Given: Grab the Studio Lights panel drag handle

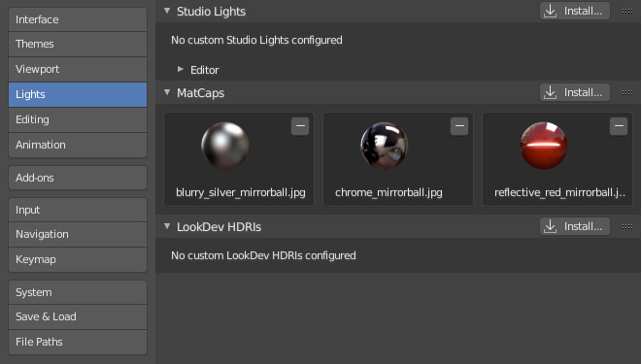Looking at the screenshot, I should [x=627, y=11].
